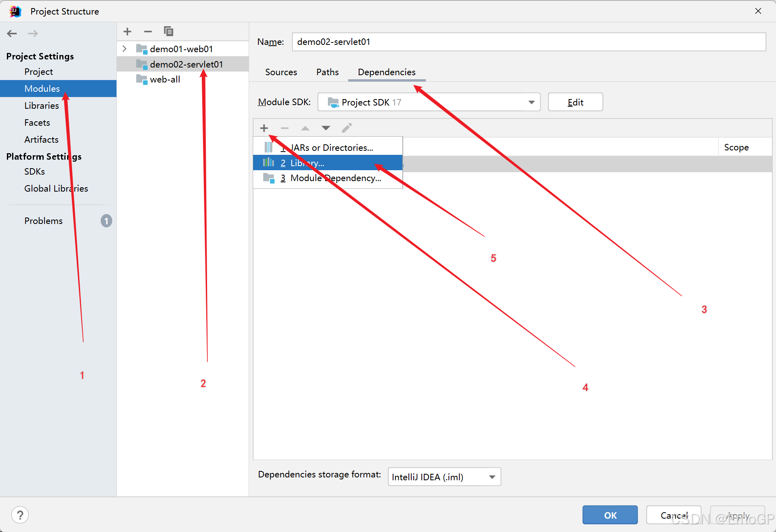Viewport: 776px width, 532px height.
Task: Choose Module Dependency menu item
Action: (328, 178)
